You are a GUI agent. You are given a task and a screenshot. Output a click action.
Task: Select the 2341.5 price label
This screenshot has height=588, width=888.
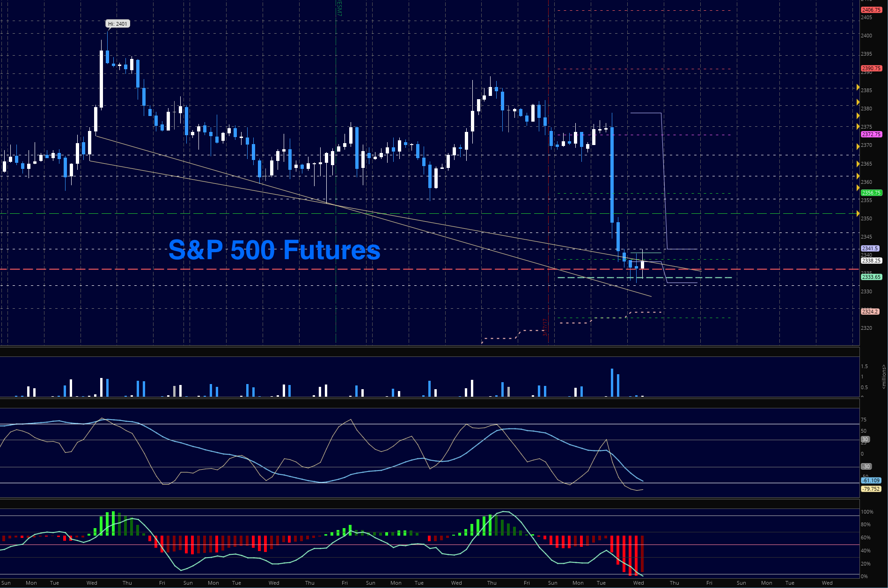click(x=870, y=248)
